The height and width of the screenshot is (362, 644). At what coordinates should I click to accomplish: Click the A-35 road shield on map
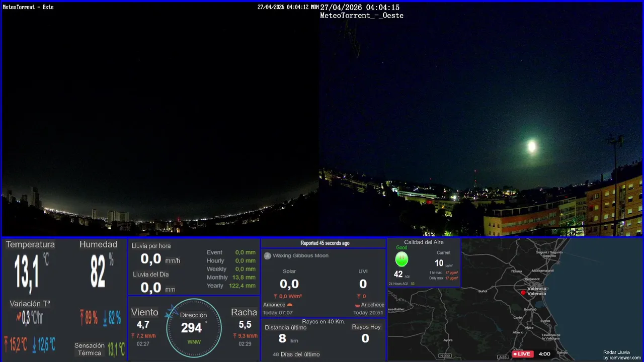(x=503, y=357)
